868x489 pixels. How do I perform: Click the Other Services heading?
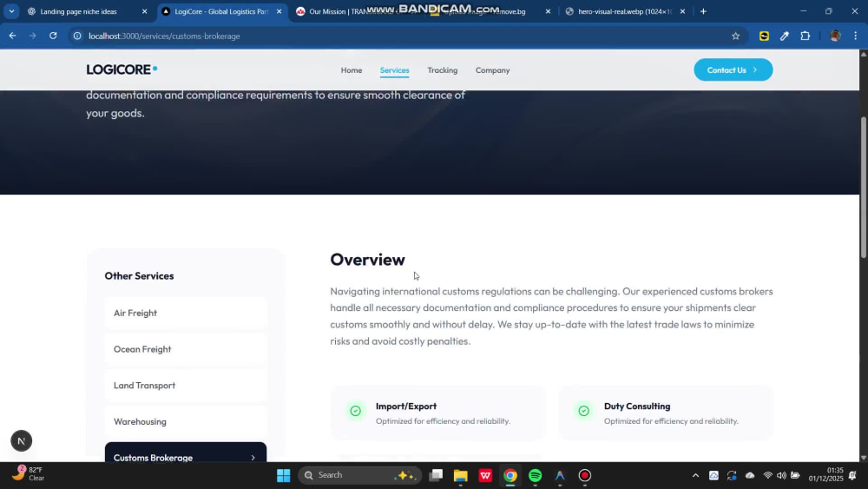139,276
